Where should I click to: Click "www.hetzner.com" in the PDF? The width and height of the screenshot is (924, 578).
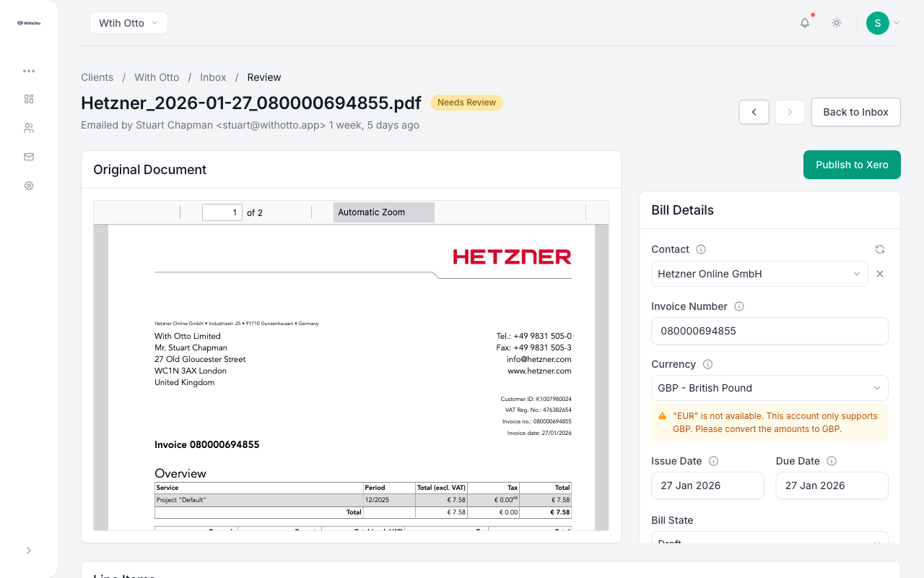coord(539,371)
